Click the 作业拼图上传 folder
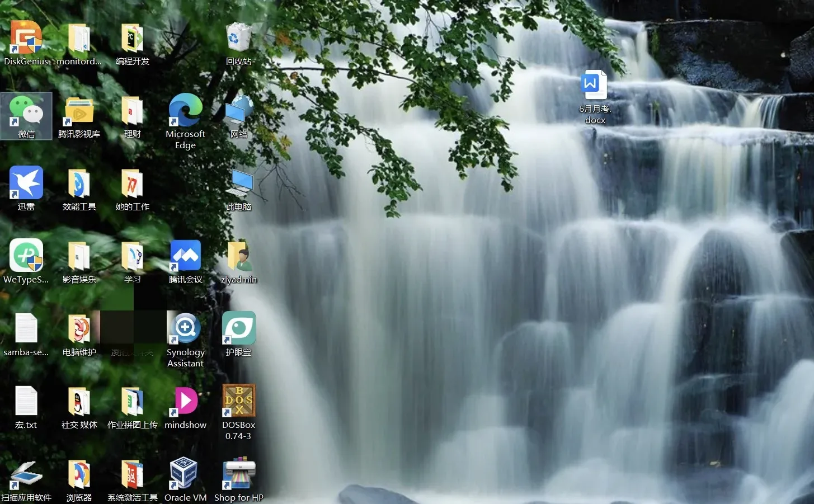 pos(133,402)
